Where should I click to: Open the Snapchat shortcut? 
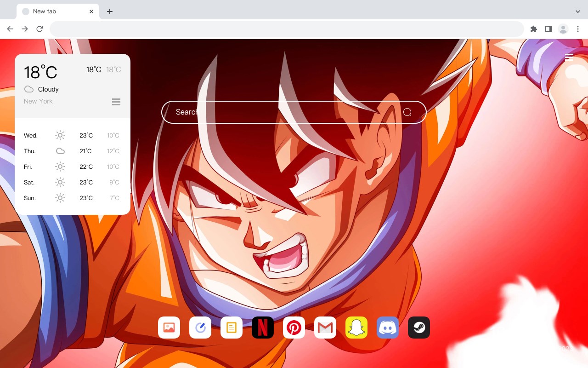(356, 328)
